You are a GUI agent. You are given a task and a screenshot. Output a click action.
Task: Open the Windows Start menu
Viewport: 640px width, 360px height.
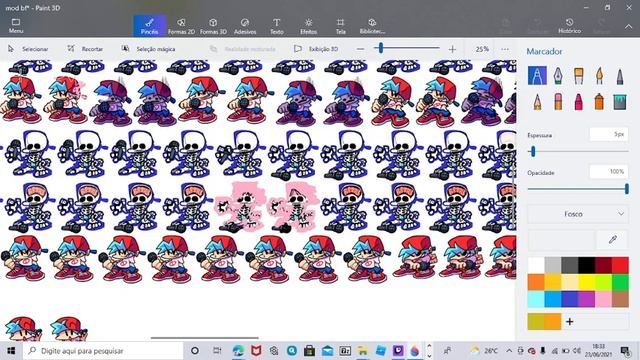tap(11, 351)
